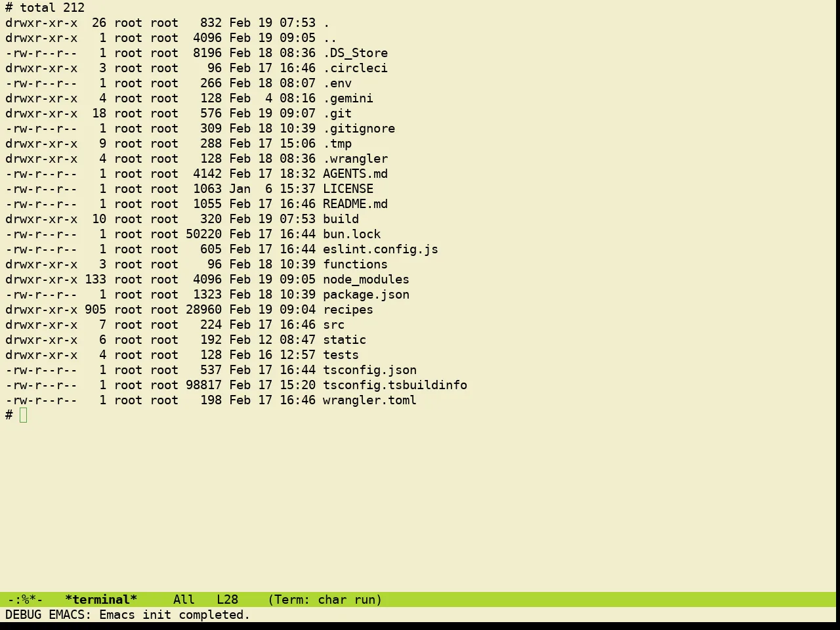Click the size 28960 of recipes

coord(203,310)
